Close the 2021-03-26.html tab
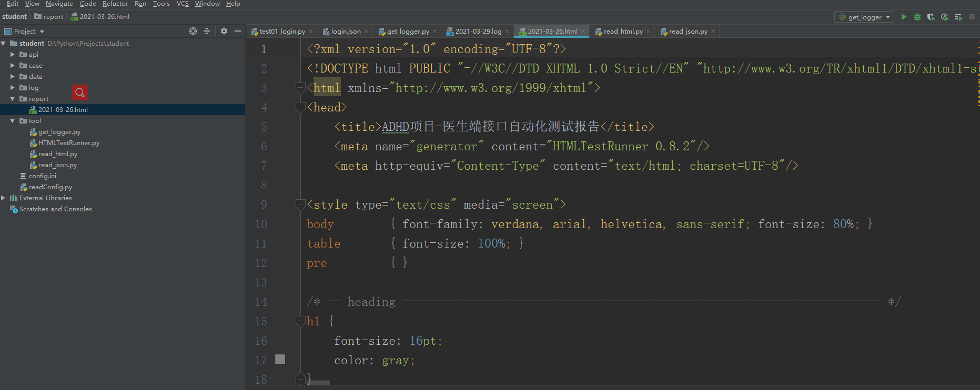Image resolution: width=980 pixels, height=390 pixels. point(583,32)
